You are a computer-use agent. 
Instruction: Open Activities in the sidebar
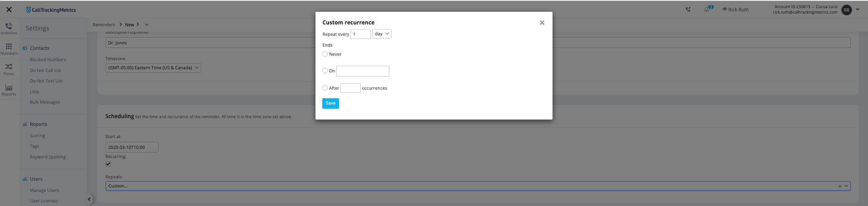click(9, 28)
